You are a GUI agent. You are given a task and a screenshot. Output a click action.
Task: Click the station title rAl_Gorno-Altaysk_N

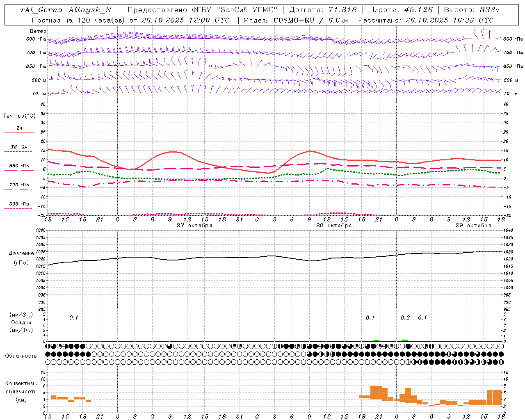[x=66, y=10]
